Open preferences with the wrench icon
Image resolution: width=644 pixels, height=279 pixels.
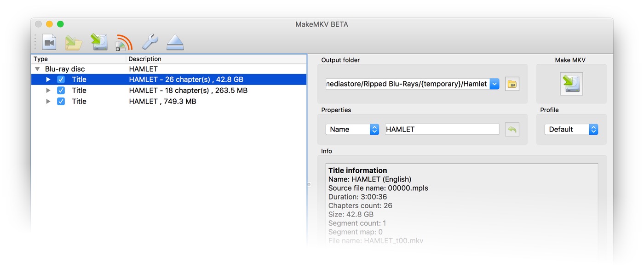tap(150, 42)
